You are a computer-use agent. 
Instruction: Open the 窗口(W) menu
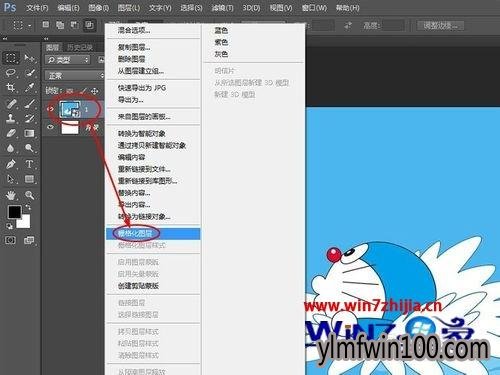[x=314, y=8]
